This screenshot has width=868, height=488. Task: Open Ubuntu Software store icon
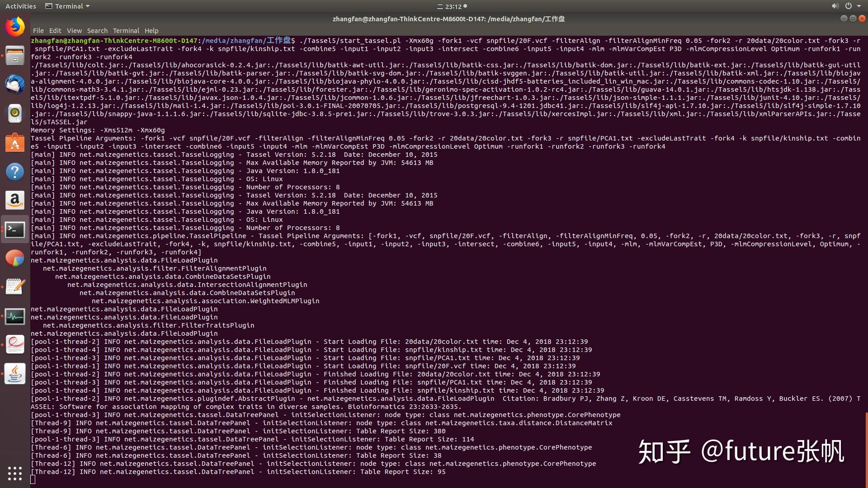click(15, 143)
